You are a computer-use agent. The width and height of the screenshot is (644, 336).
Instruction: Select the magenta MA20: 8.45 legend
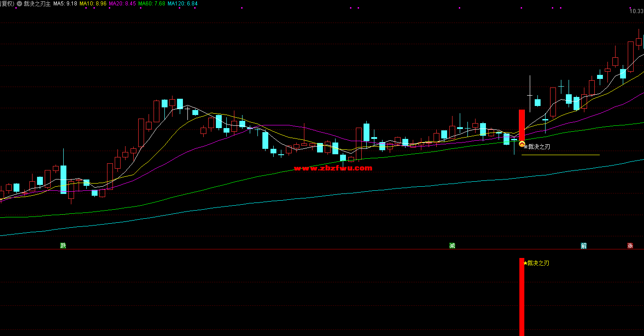pos(122,3)
